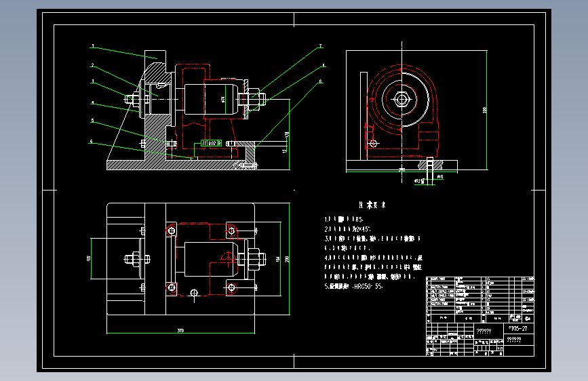Click part callout number 7

click(320, 46)
